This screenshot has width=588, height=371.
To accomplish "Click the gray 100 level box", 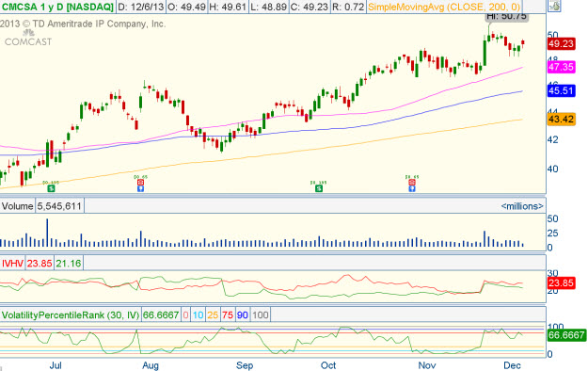I will 261,315.
